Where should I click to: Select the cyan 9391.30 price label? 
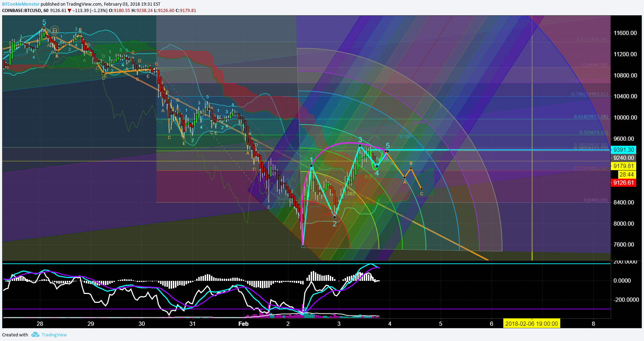[623, 150]
